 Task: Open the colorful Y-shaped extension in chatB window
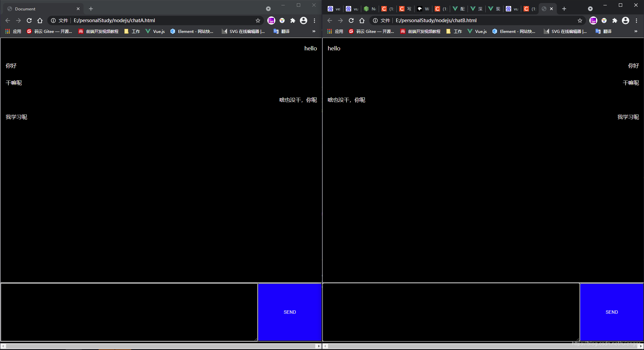point(604,20)
